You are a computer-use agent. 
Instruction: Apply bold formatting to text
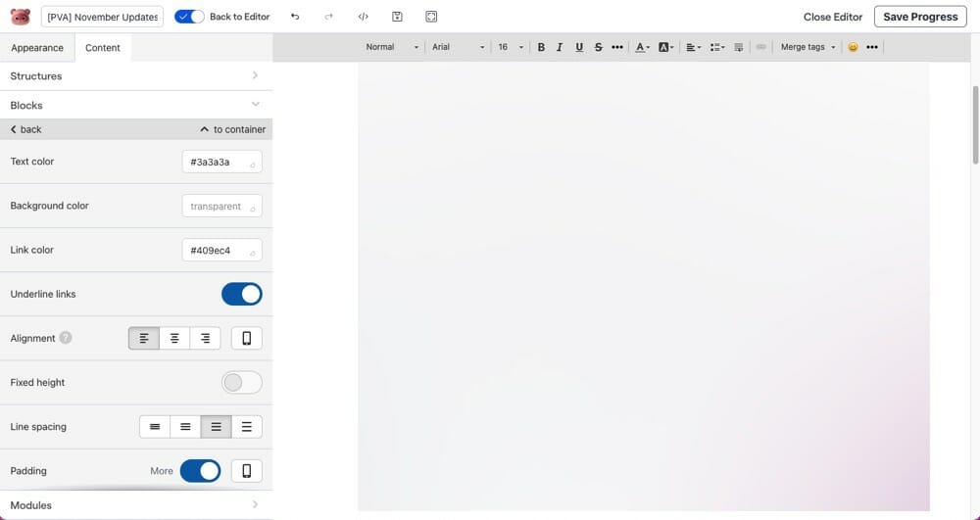coord(541,47)
